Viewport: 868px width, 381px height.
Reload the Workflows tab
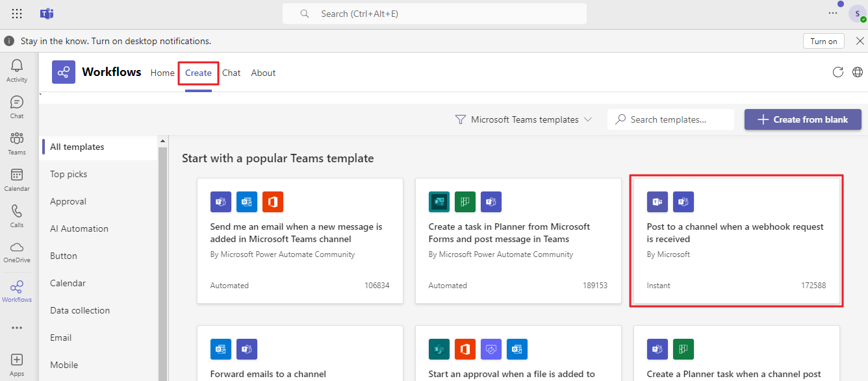point(838,72)
